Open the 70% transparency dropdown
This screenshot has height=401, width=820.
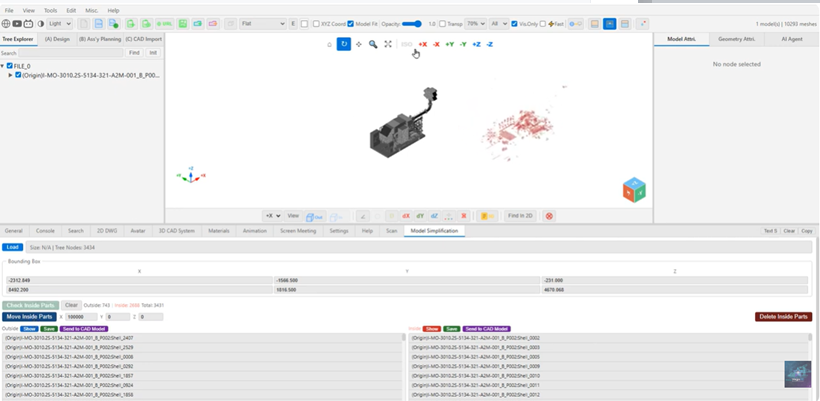(475, 24)
